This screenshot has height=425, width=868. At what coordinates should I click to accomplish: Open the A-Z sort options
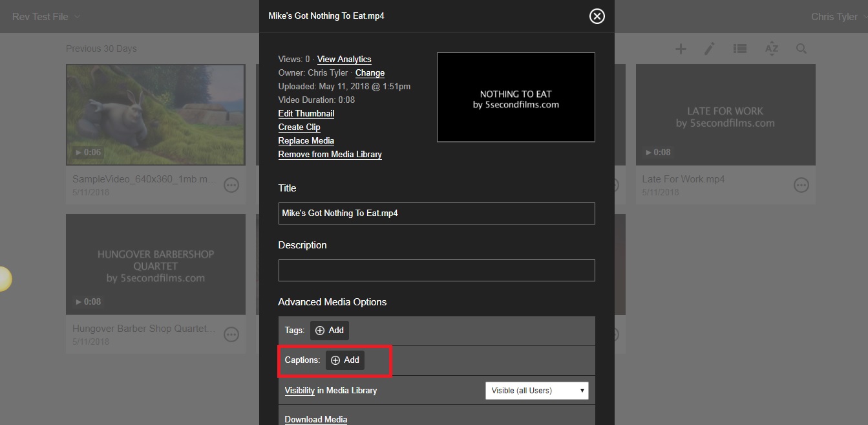click(771, 48)
